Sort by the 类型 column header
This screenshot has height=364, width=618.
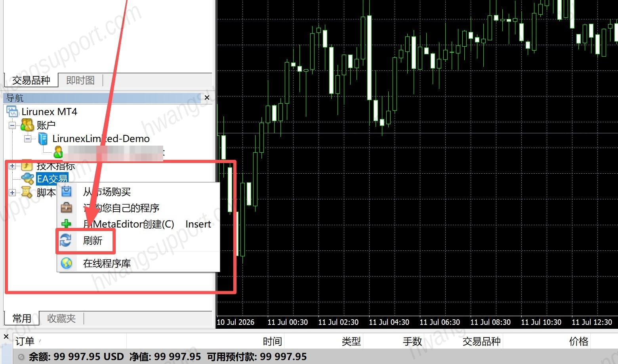point(323,341)
